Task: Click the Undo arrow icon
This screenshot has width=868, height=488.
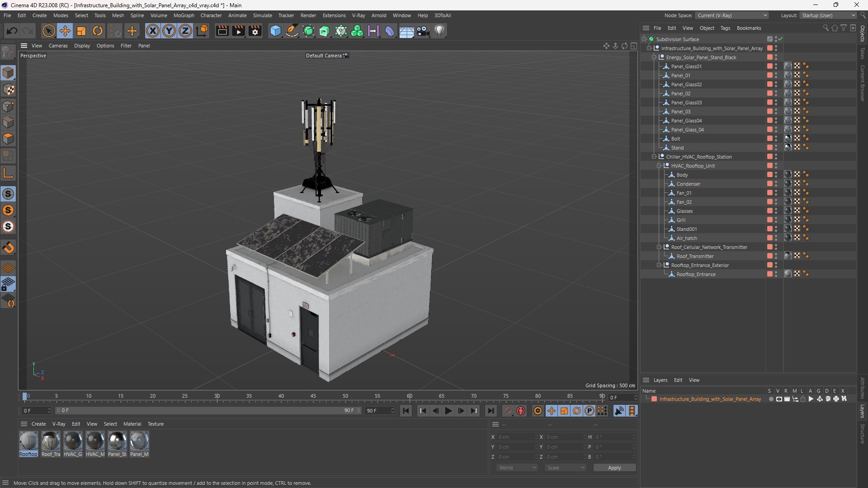Action: click(x=12, y=31)
